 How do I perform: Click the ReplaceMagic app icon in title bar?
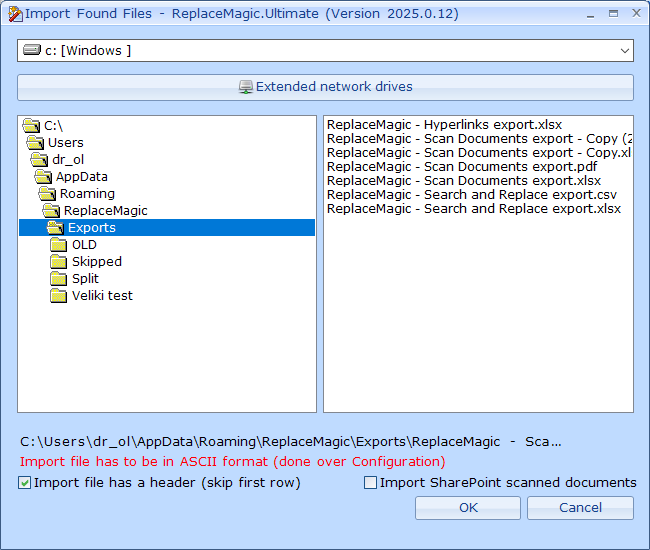coord(15,14)
